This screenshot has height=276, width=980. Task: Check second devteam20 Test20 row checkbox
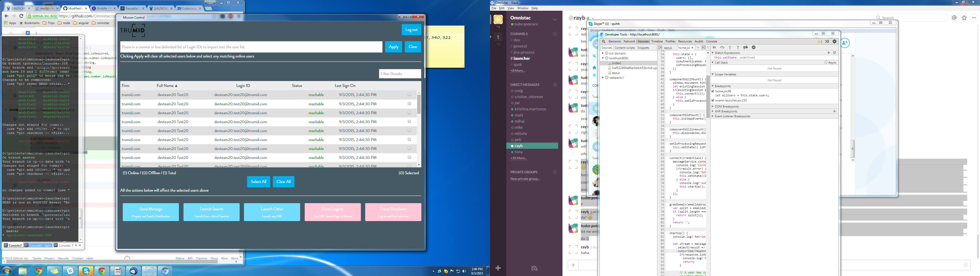(x=409, y=104)
